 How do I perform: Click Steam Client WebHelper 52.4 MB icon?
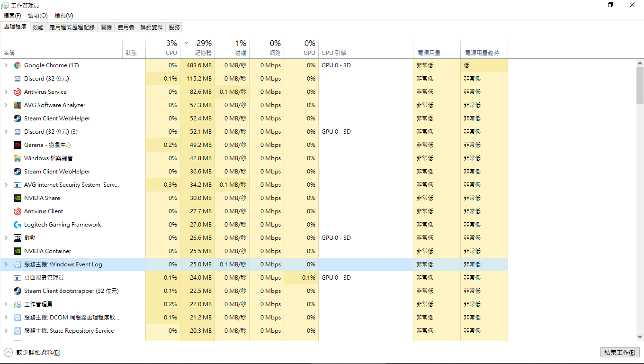[18, 118]
